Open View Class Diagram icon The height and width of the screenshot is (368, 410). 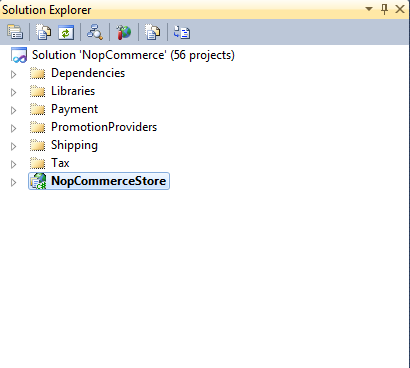(x=95, y=32)
